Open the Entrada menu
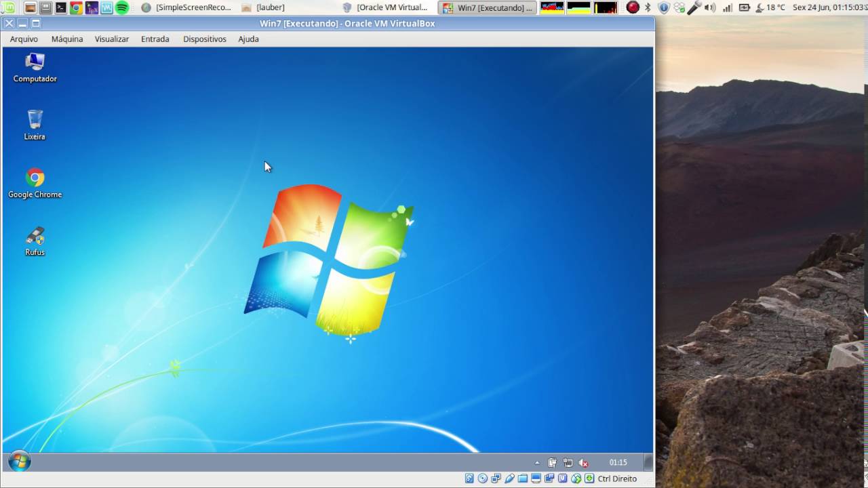The height and width of the screenshot is (488, 868). click(155, 39)
